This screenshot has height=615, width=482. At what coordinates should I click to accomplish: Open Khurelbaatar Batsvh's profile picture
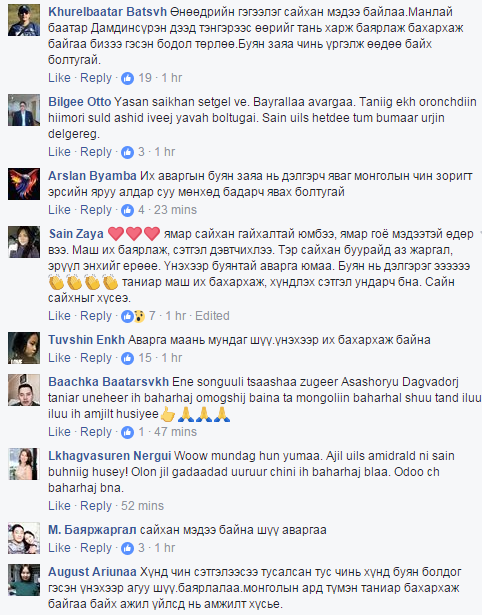pos(24,20)
